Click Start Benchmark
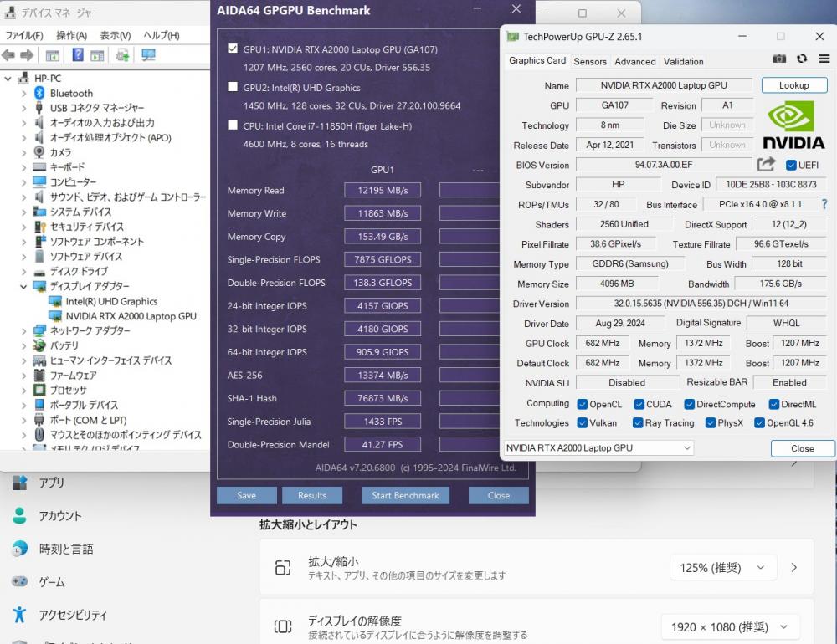Screen dimensions: 837x644 pos(405,495)
